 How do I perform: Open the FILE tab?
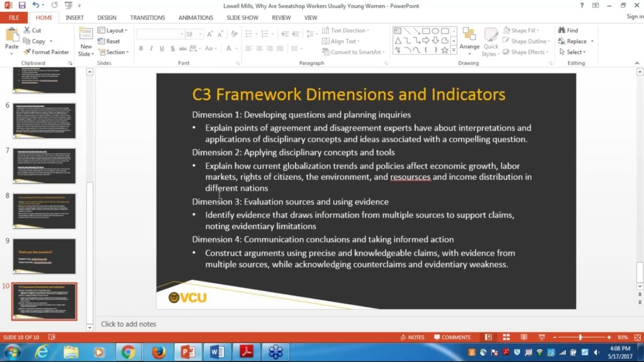[x=13, y=18]
